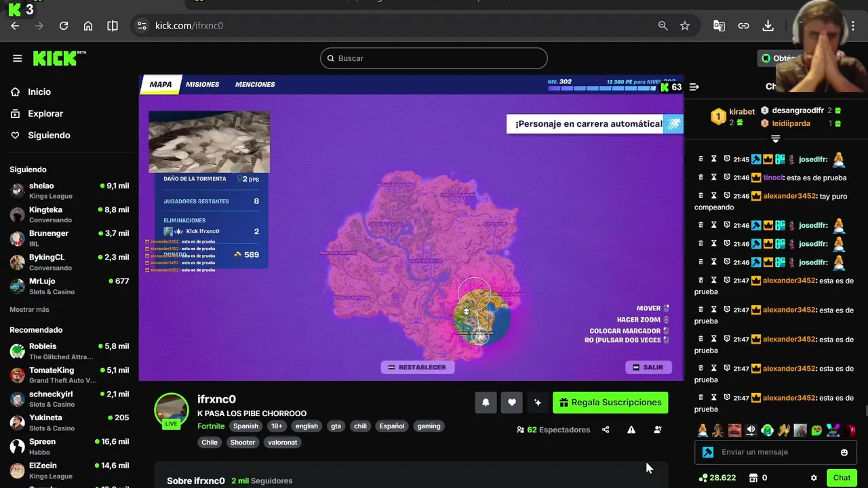Click the Shooter tag
Image resolution: width=868 pixels, height=488 pixels.
click(x=243, y=443)
